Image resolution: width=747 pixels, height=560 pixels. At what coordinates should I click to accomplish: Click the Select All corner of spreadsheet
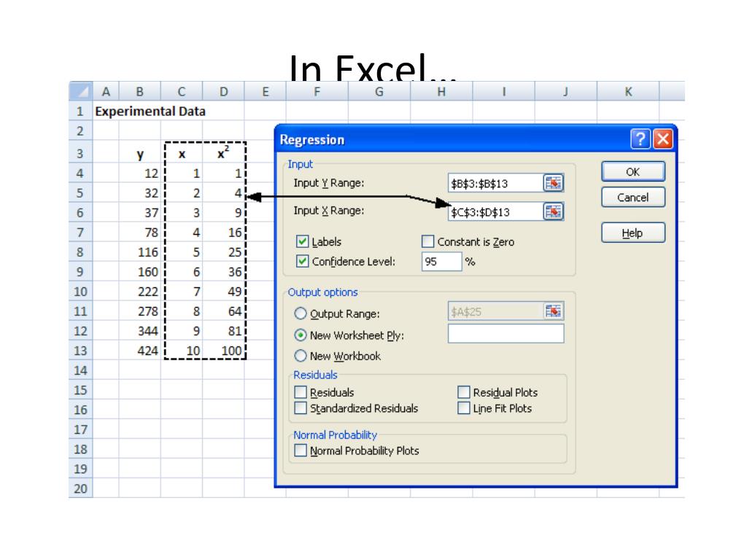tap(81, 91)
